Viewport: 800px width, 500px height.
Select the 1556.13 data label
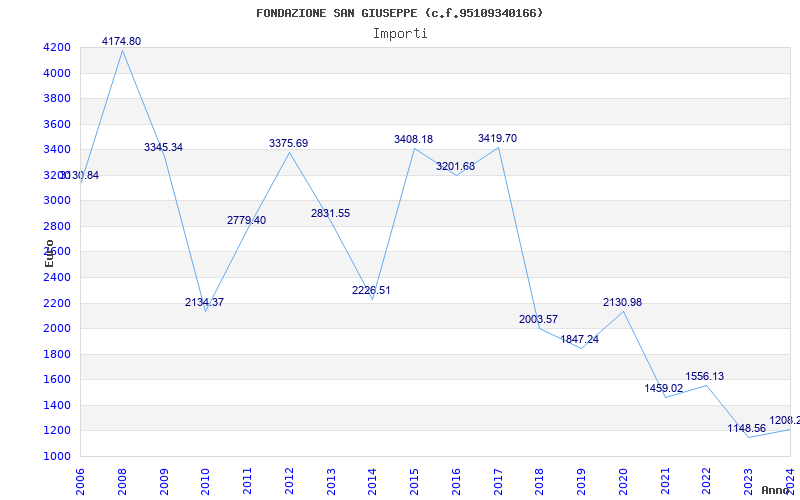coord(705,377)
